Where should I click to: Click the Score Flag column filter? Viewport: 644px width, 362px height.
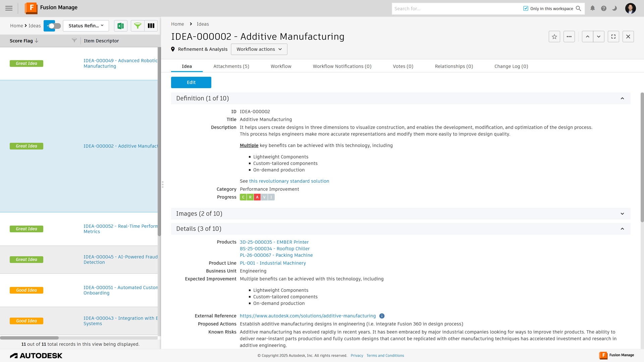[74, 41]
